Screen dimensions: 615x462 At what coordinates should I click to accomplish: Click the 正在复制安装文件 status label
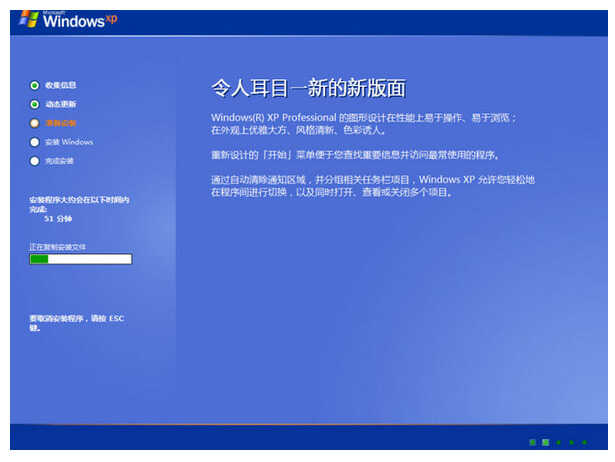tap(58, 247)
